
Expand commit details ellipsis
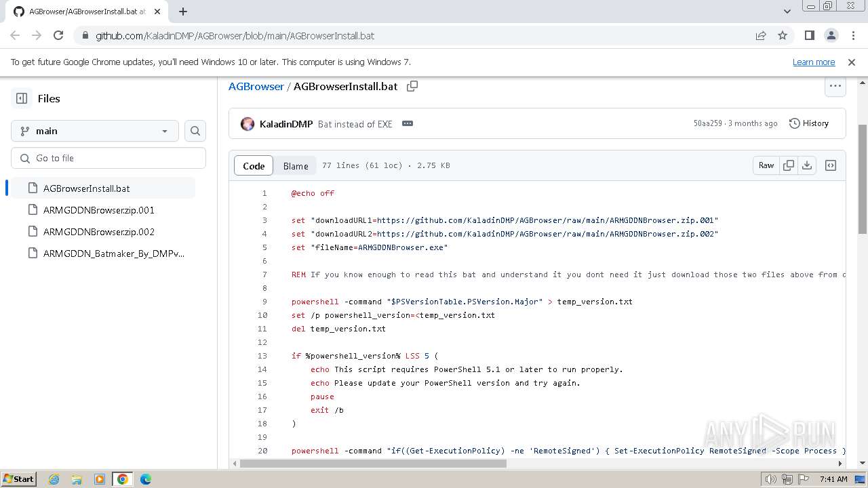tap(408, 123)
